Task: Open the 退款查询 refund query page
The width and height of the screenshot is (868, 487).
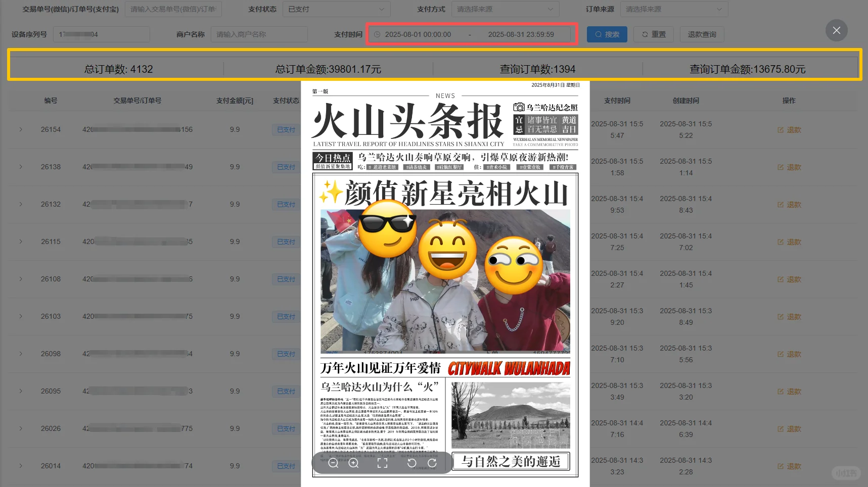Action: point(702,34)
